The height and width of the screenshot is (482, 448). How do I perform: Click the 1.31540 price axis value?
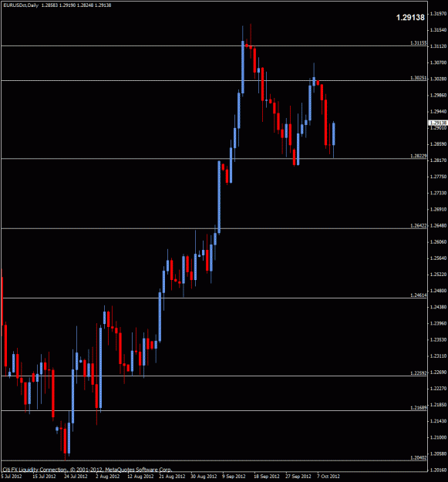[438, 30]
